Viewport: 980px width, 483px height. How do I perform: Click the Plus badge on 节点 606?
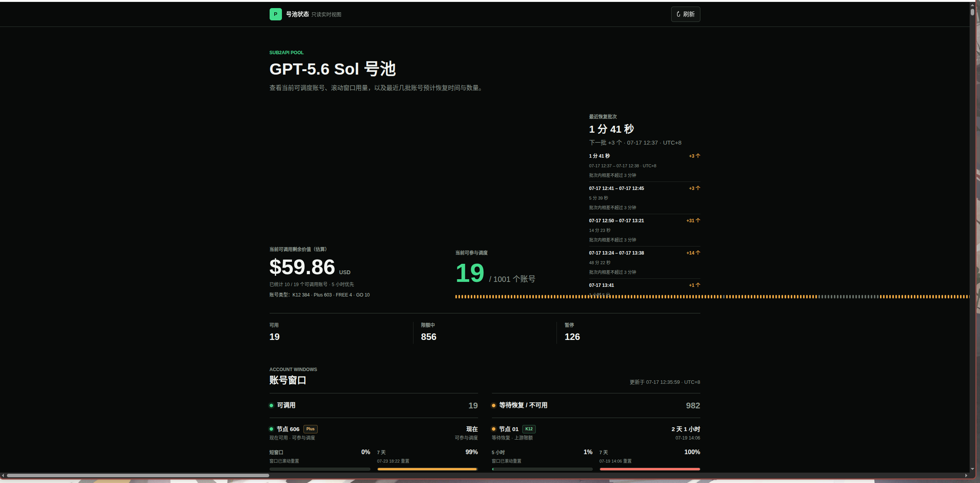tap(310, 429)
